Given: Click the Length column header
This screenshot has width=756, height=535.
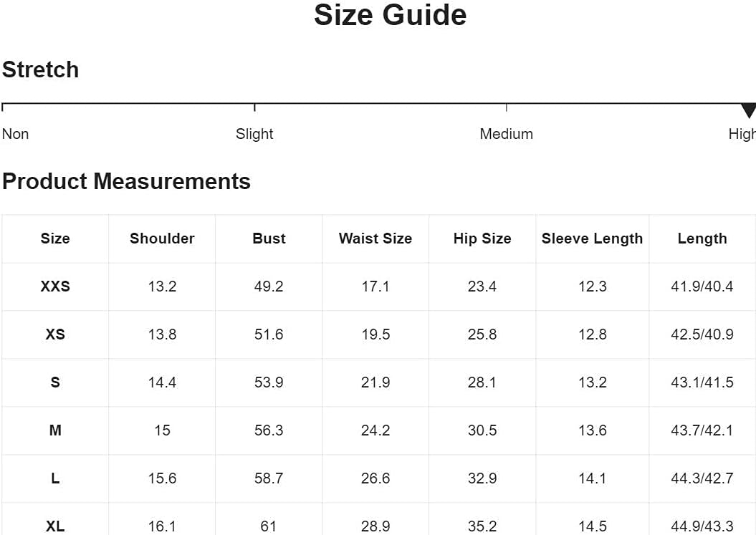Looking at the screenshot, I should click(702, 238).
